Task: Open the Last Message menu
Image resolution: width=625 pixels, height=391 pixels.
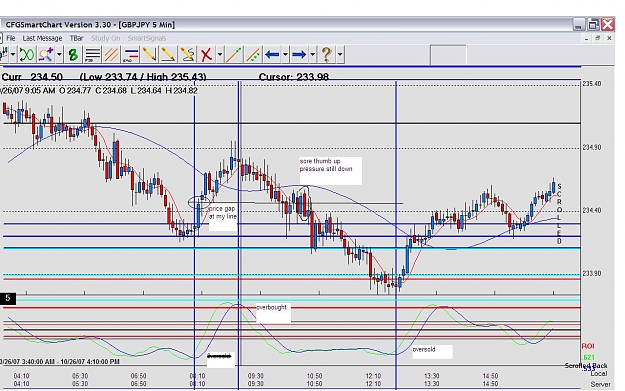Action: pyautogui.click(x=42, y=38)
